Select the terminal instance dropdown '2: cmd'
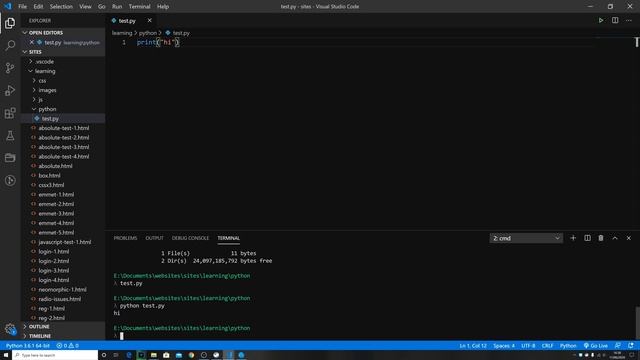640x360 pixels. point(526,238)
